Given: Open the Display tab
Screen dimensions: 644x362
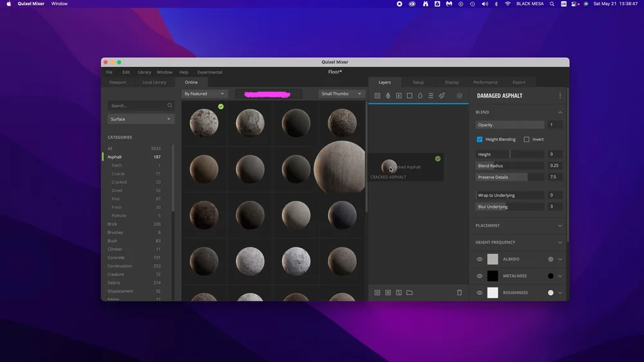Looking at the screenshot, I should (452, 82).
